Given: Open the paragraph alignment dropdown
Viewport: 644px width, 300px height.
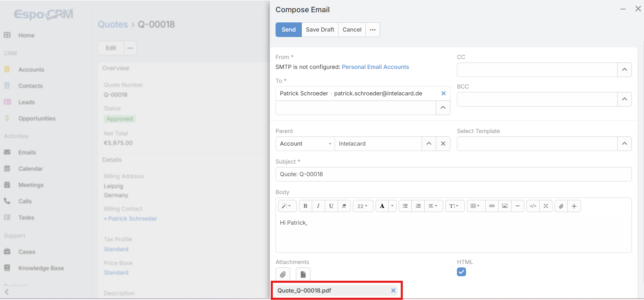Looking at the screenshot, I should click(x=433, y=206).
